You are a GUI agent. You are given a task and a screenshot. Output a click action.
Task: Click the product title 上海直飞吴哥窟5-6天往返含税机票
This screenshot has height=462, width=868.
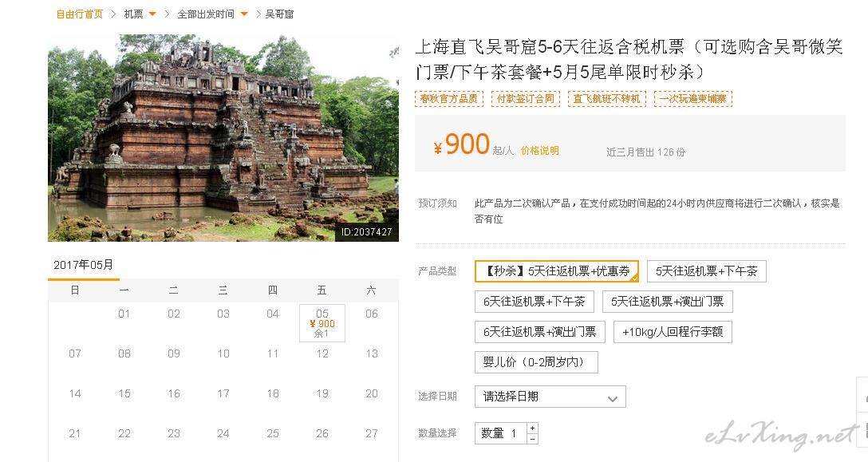[629, 59]
